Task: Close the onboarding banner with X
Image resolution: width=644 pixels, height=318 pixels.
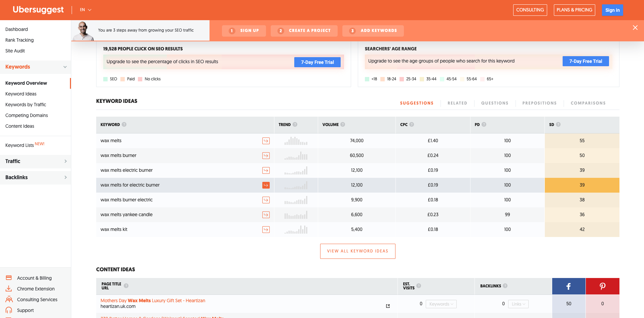Action: pos(635,28)
